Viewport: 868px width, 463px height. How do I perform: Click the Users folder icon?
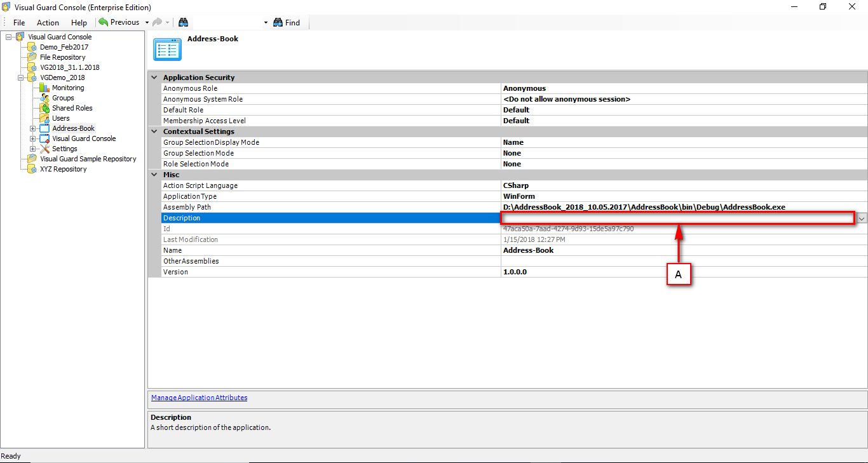[44, 118]
